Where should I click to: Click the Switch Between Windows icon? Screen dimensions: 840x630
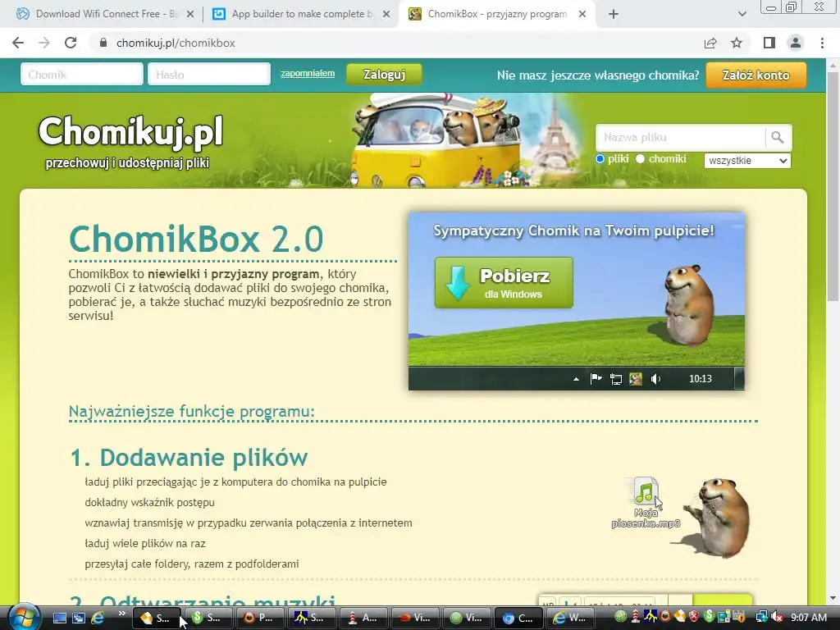(79, 618)
